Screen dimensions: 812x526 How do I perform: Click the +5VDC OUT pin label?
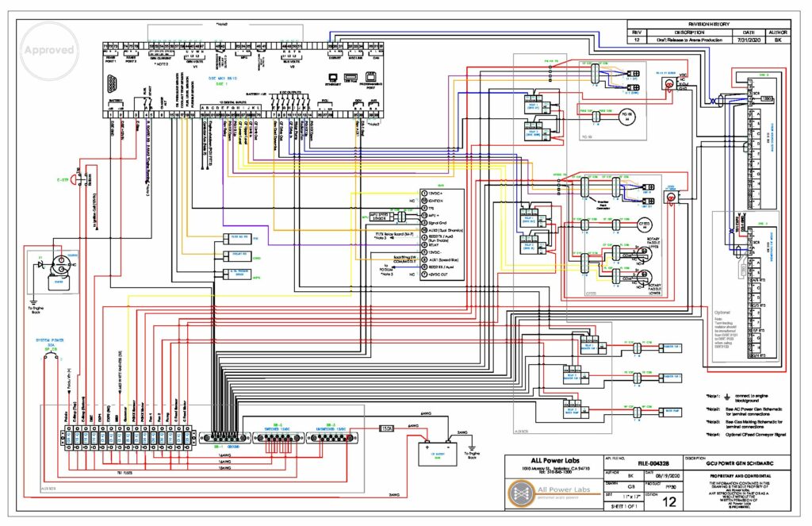(438, 275)
